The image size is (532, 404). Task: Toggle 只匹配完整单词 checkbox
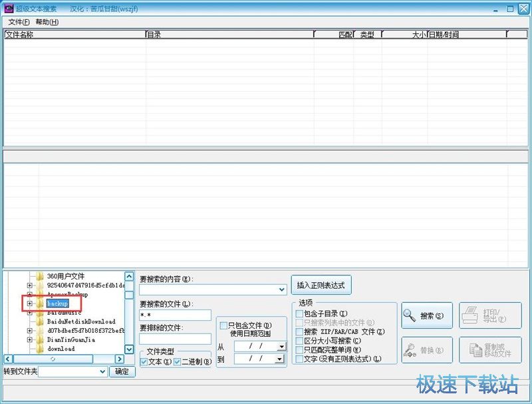[299, 350]
